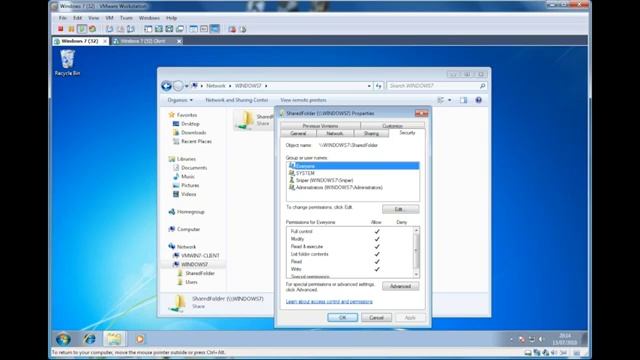The image size is (640, 360).
Task: Toggle the Explorer preview pane icon
Action: coord(463,100)
